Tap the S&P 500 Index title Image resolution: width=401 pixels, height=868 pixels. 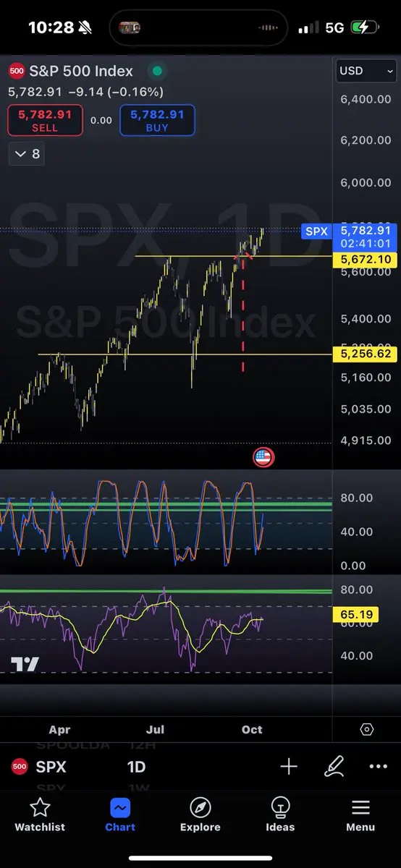coord(81,71)
